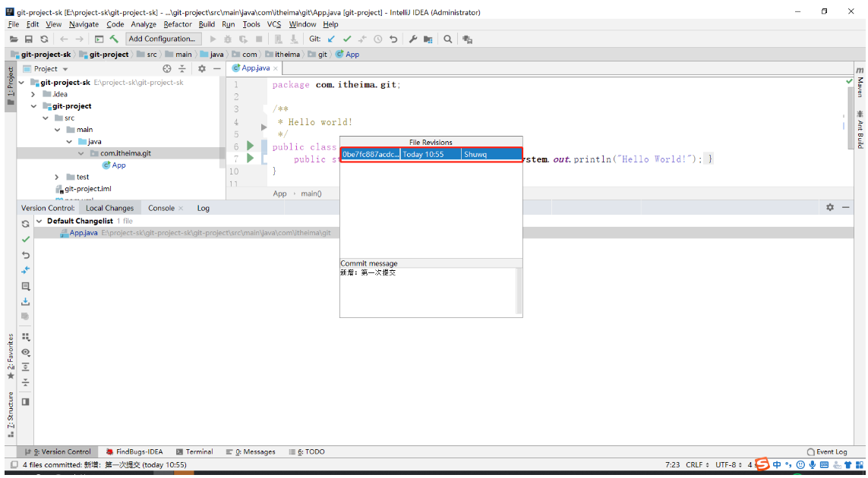
Task: Open Version Control panel gear settings
Action: (x=830, y=207)
